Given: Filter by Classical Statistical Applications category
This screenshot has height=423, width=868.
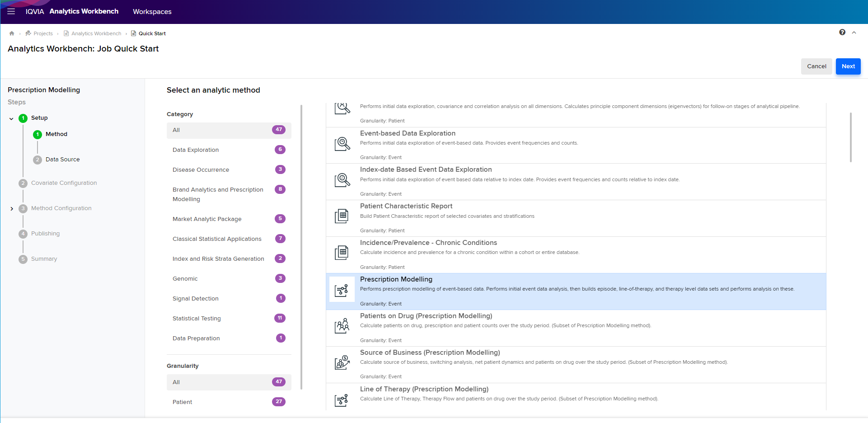Looking at the screenshot, I should pyautogui.click(x=229, y=239).
